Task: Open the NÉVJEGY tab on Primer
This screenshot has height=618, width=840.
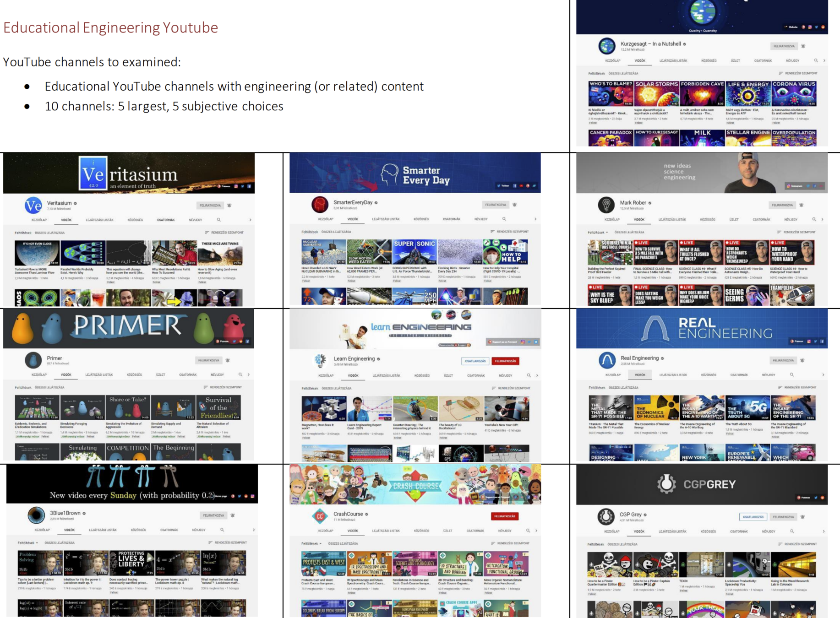Action: [x=217, y=374]
